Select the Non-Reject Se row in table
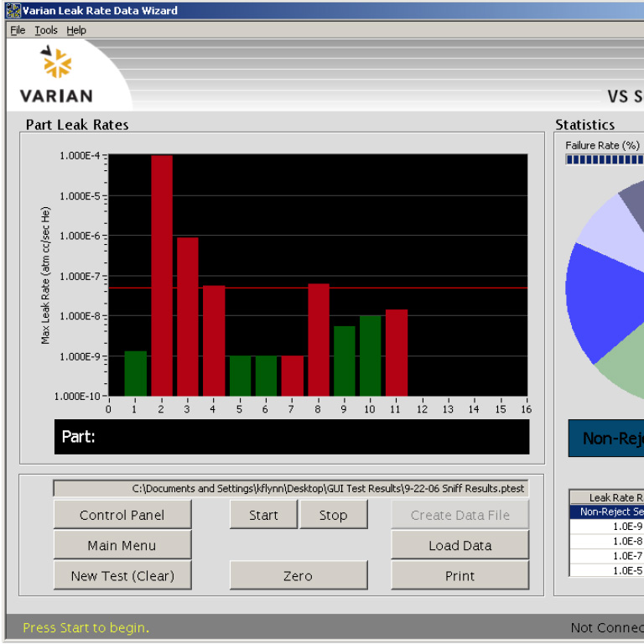 [607, 512]
